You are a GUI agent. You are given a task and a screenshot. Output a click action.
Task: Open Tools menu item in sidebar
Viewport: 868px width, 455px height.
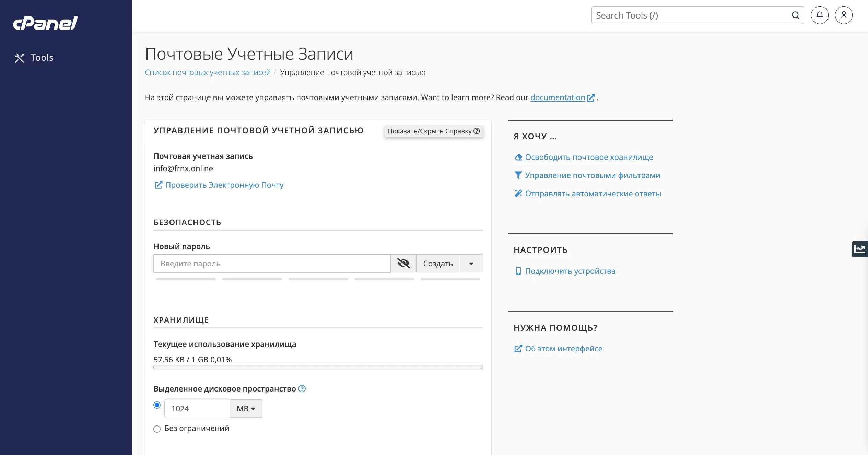[x=42, y=58]
